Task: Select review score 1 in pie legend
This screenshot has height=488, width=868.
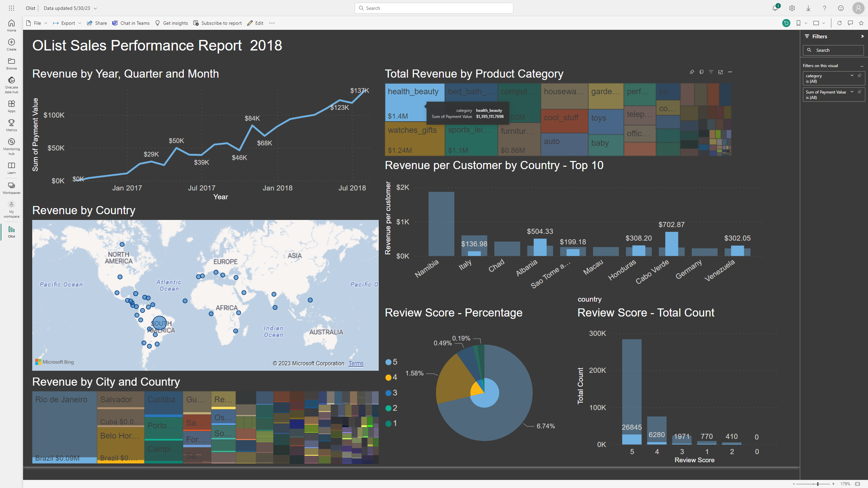Action: (392, 423)
